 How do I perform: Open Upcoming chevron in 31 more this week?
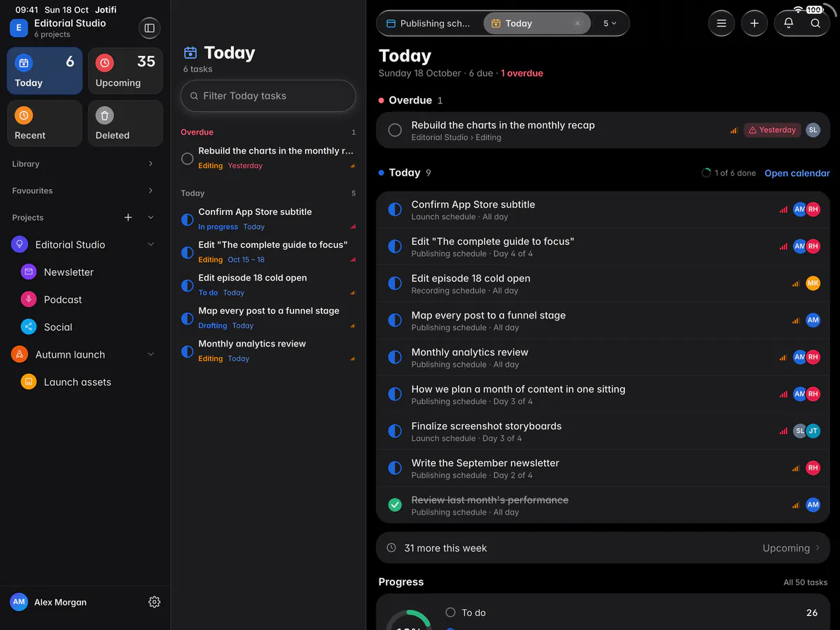(817, 548)
